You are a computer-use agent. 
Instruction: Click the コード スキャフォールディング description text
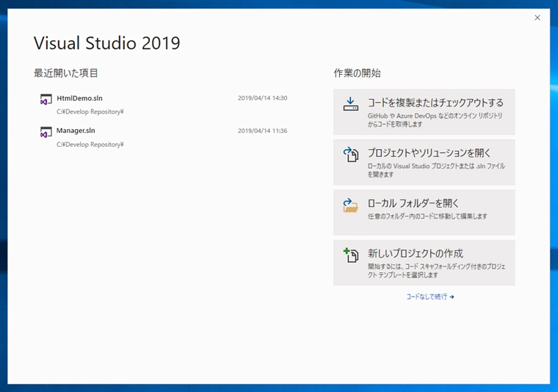pos(437,271)
